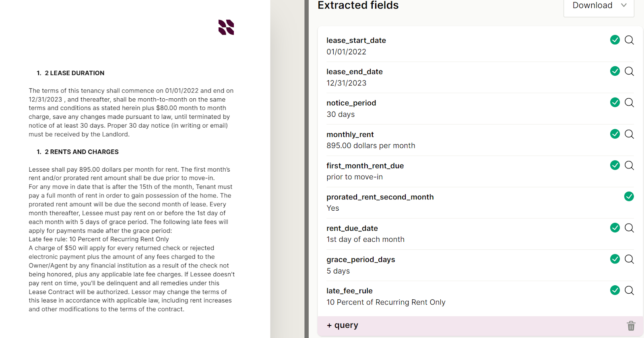Click the 'Extracted fields' panel heading

point(358,5)
